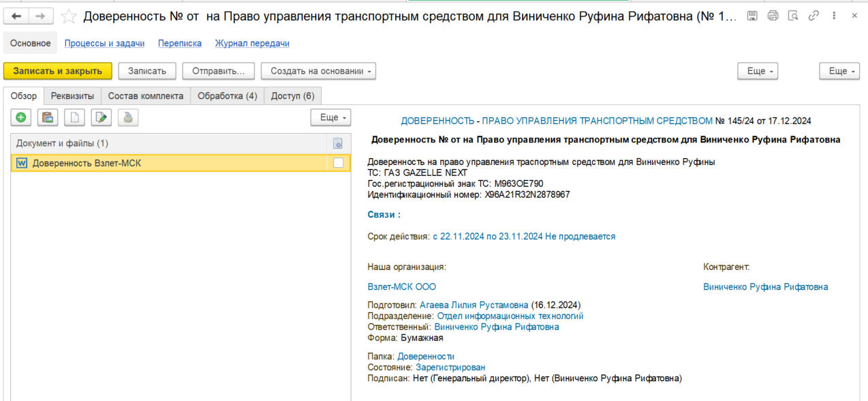Screen dimensions: 868x401
Task: Expand the Создать на основании dropdown
Action: 319,71
